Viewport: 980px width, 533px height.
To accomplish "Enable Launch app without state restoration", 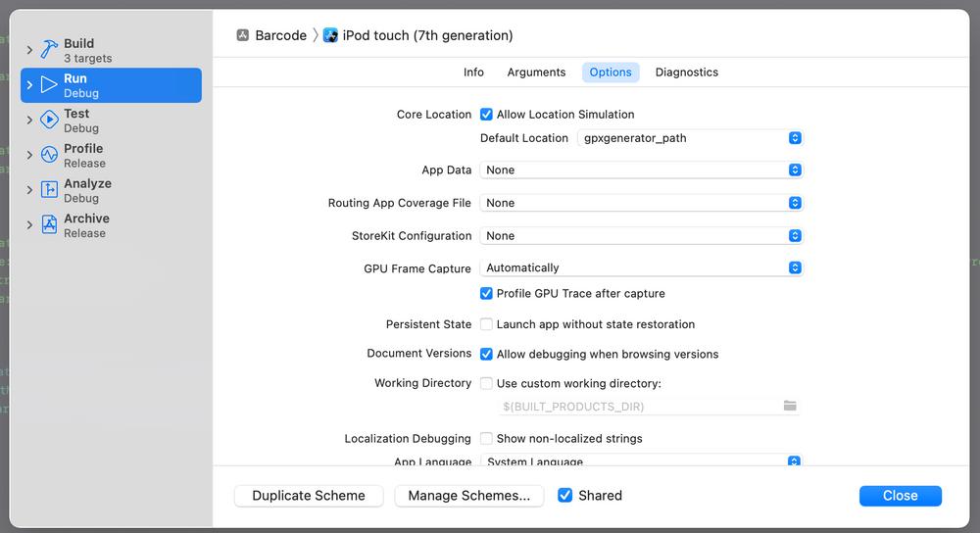I will pos(486,324).
